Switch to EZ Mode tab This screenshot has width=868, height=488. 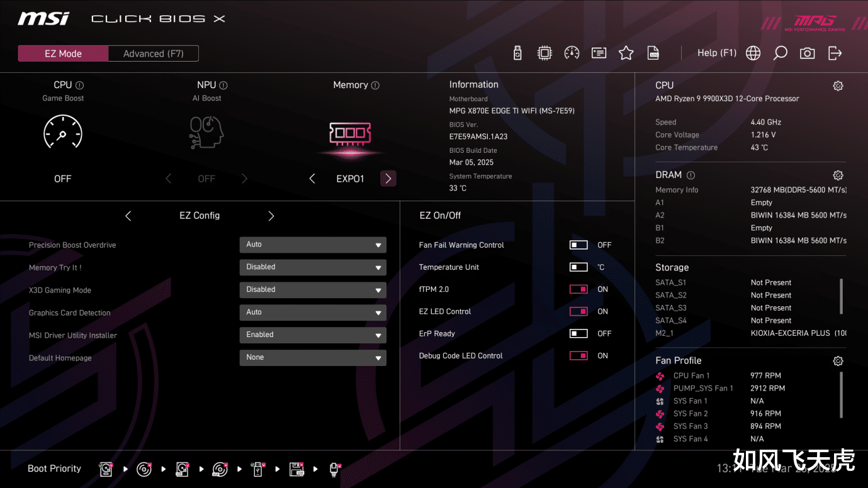(x=63, y=53)
